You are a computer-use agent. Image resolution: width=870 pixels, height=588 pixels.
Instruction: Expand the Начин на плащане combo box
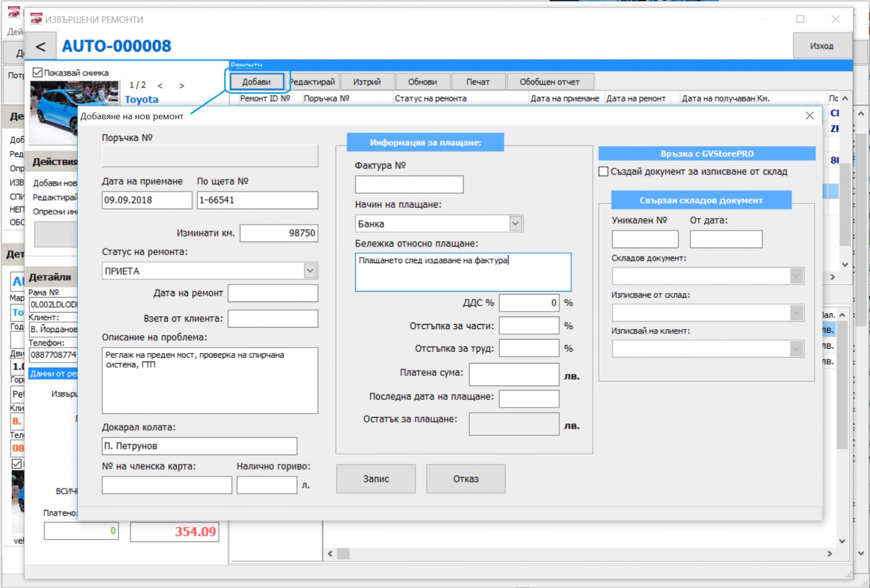click(x=515, y=223)
